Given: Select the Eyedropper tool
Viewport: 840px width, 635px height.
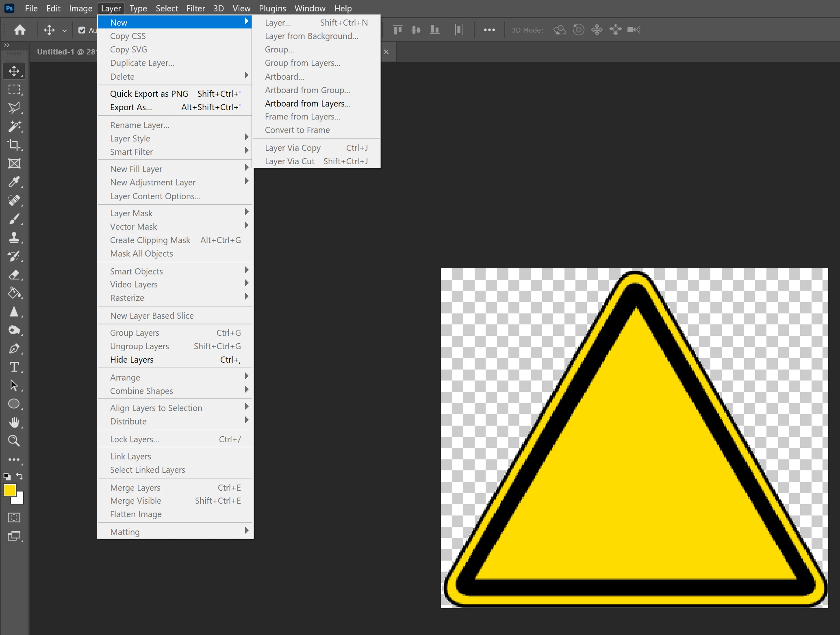Looking at the screenshot, I should [14, 182].
